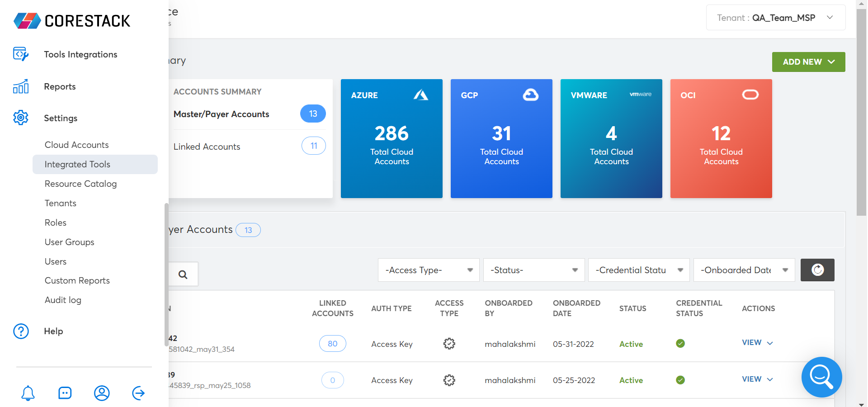Image resolution: width=868 pixels, height=407 pixels.
Task: Open the Tools Integrations icon
Action: coord(21,54)
